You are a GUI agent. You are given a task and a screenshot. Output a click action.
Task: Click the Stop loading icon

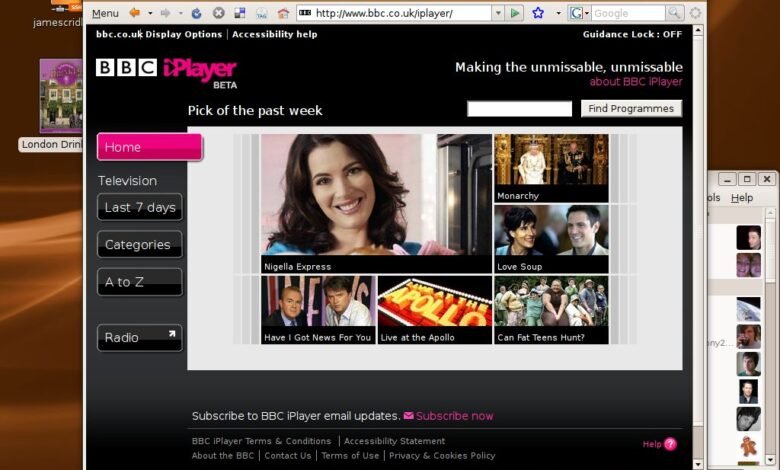[x=218, y=13]
